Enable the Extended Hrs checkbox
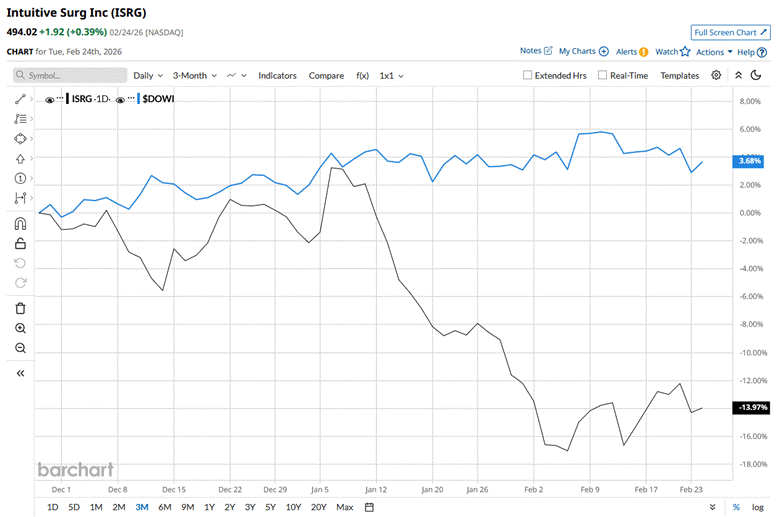Screen dimensions: 780x517 527,75
